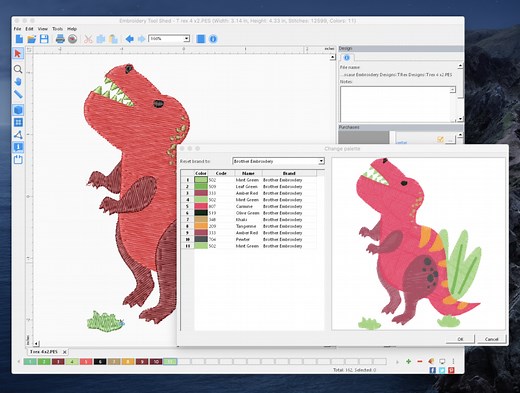The width and height of the screenshot is (520, 393).
Task: Select row 1 Mint Green color swatch
Action: 201,180
